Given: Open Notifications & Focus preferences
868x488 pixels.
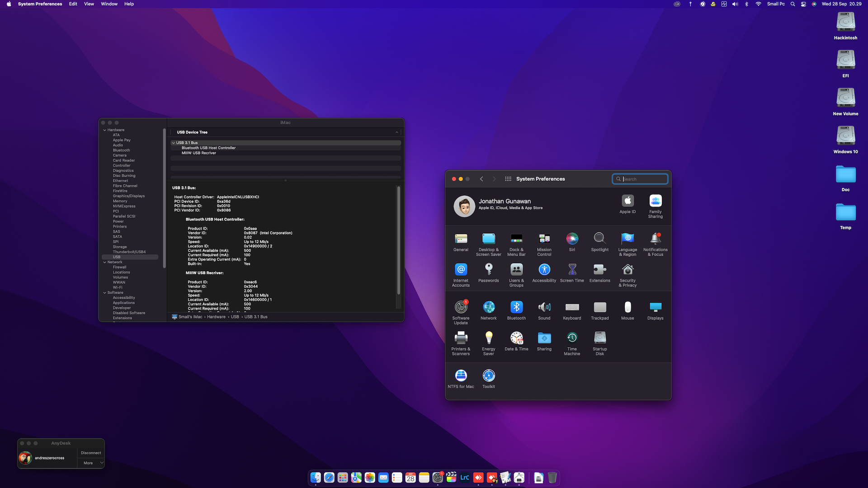Looking at the screenshot, I should click(x=655, y=244).
